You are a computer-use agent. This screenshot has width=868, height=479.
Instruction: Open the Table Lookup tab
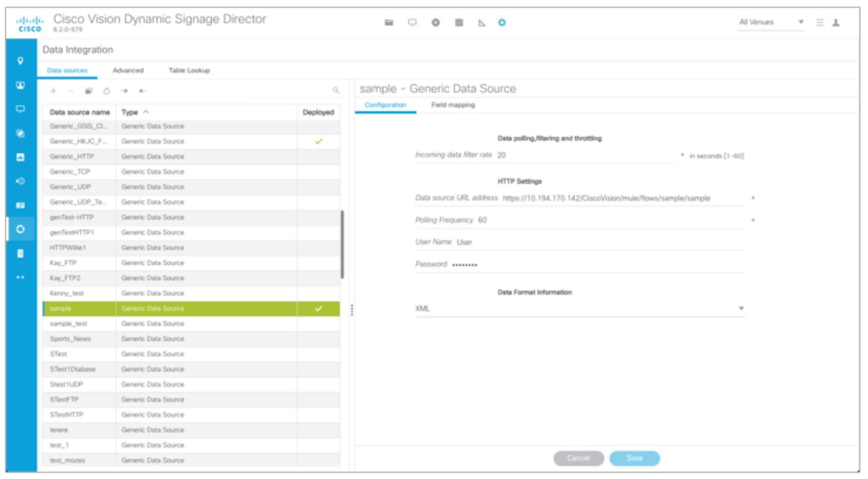189,70
